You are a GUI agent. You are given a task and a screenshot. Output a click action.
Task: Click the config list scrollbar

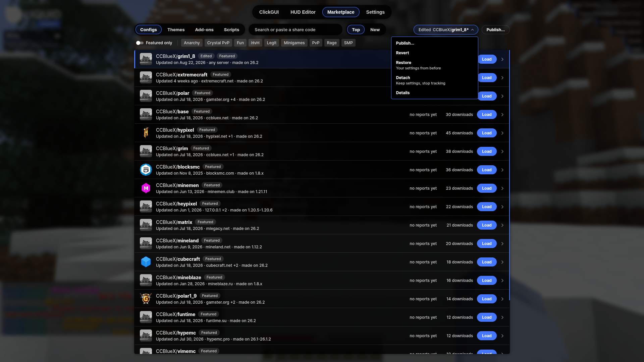(x=509, y=175)
